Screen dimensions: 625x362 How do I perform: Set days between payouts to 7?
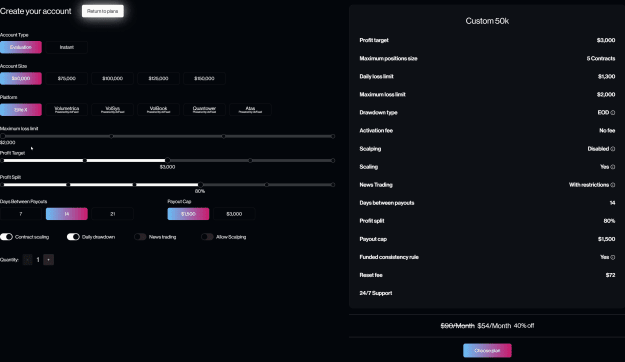coord(21,214)
